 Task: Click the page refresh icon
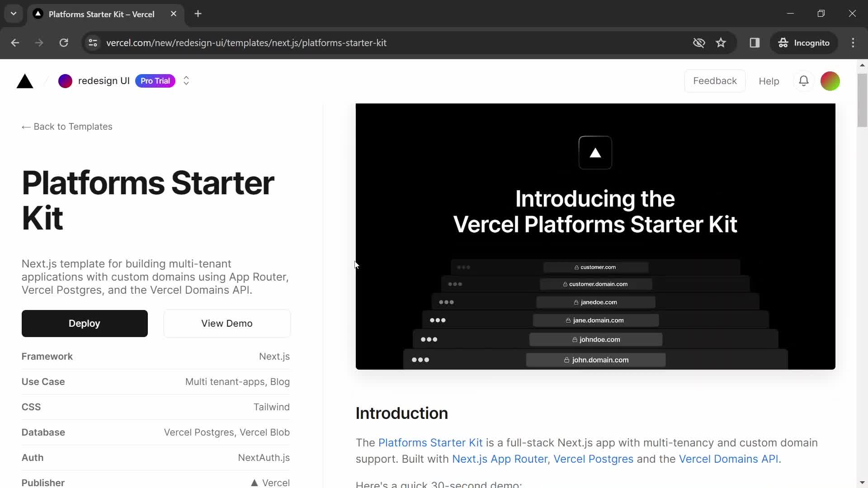[x=64, y=42]
